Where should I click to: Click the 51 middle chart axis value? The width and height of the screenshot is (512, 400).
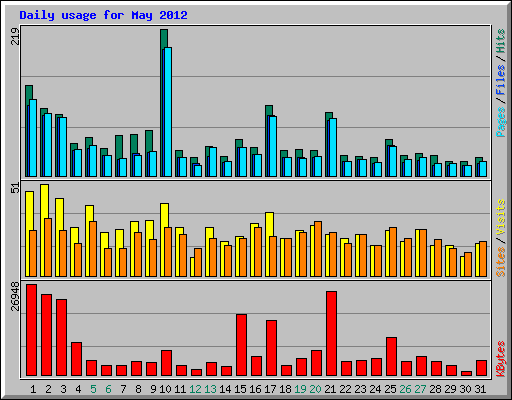point(15,188)
